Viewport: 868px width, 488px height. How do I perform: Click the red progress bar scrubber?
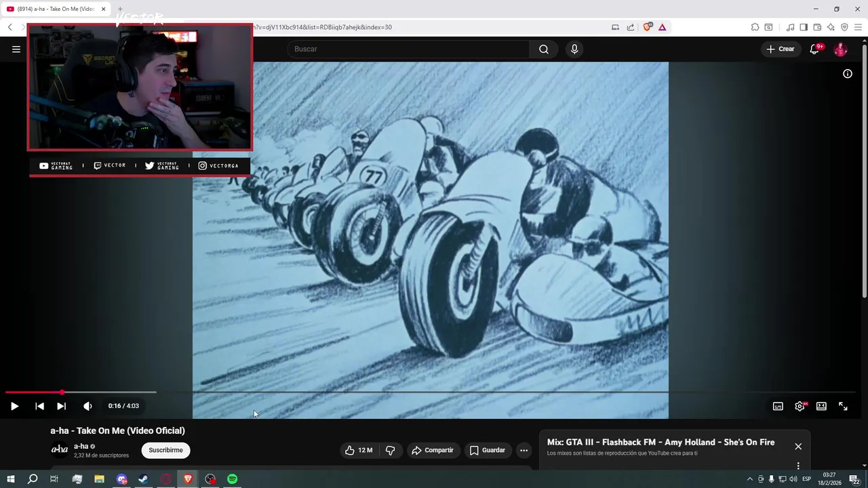[x=62, y=392]
